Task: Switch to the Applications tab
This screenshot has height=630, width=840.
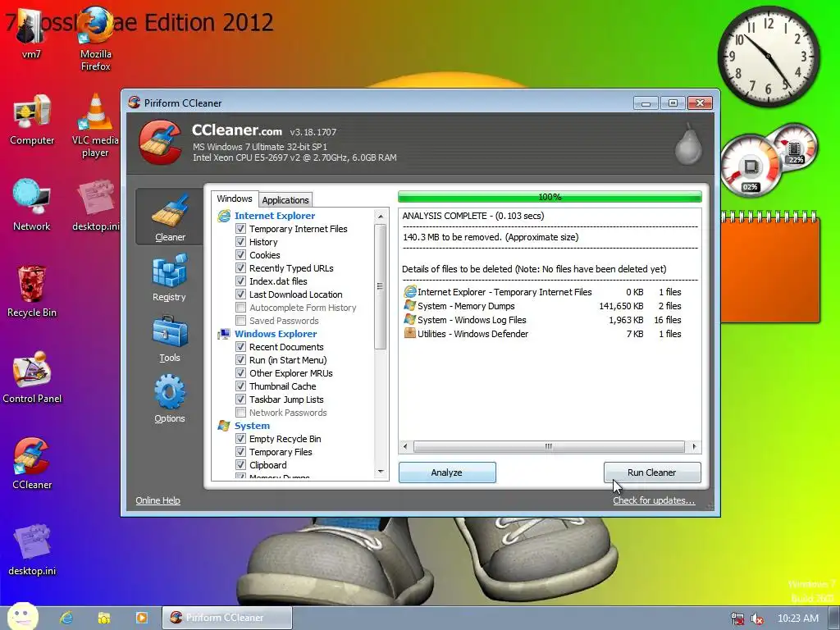Action: (285, 200)
